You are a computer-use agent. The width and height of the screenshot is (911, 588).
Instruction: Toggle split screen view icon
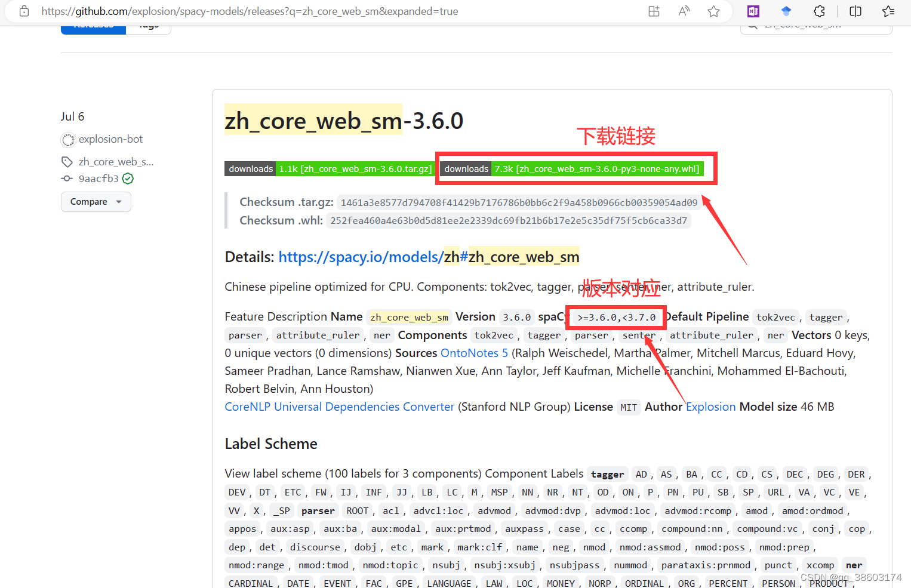[855, 11]
